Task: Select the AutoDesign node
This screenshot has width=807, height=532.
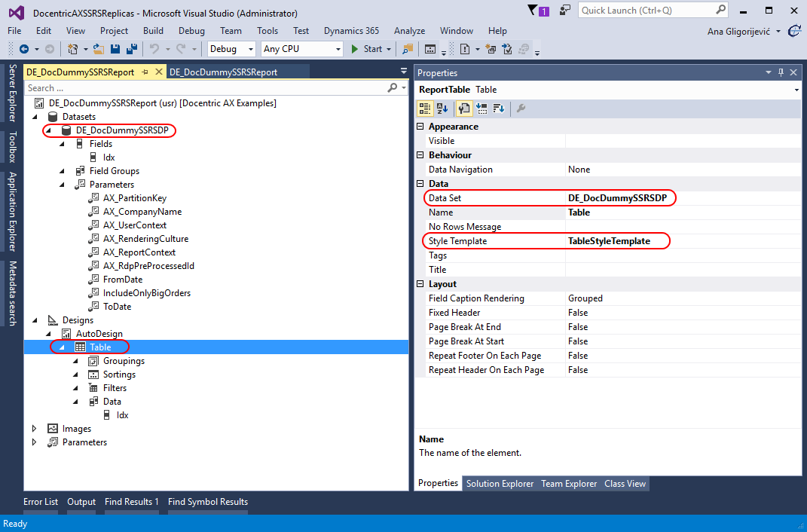Action: pos(99,334)
